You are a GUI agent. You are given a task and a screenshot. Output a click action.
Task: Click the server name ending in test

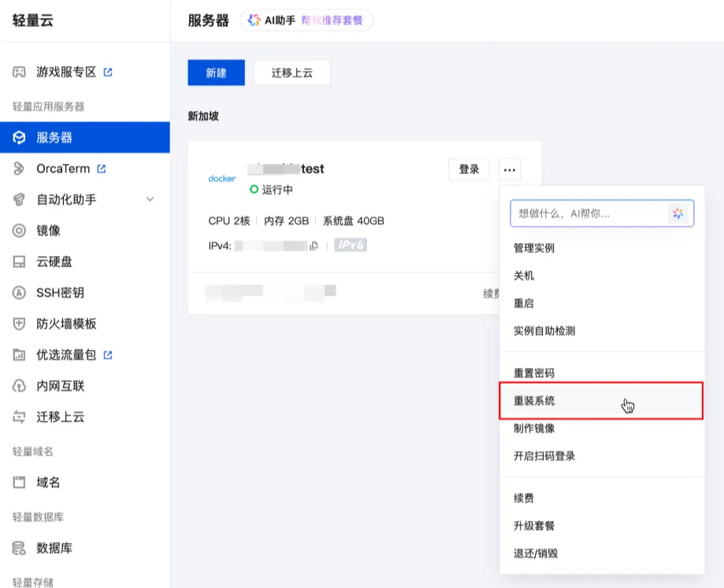pos(286,169)
